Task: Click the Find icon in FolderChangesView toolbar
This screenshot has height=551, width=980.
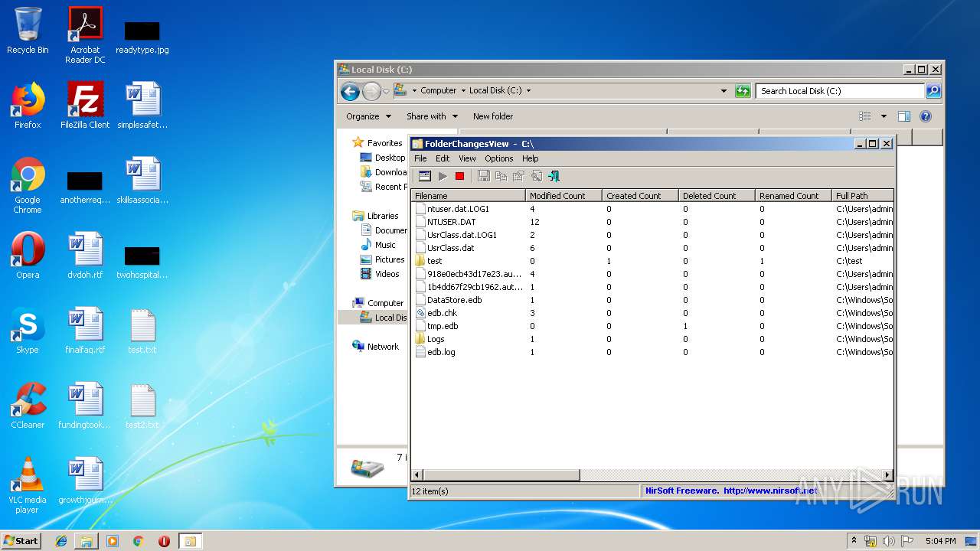Action: point(536,176)
